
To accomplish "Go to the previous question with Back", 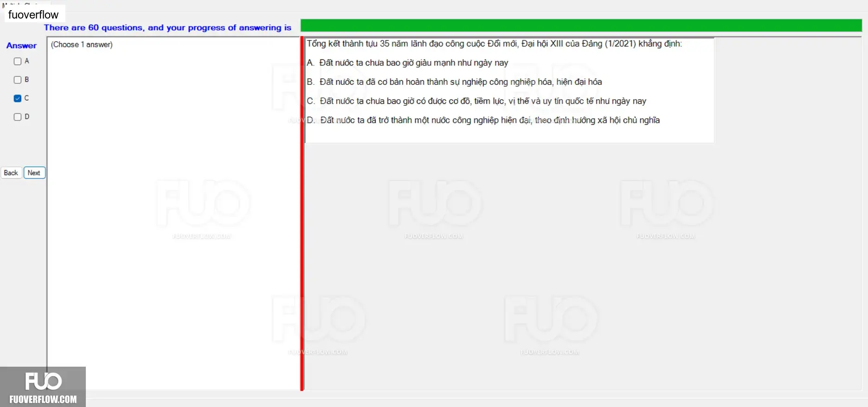I will [11, 173].
